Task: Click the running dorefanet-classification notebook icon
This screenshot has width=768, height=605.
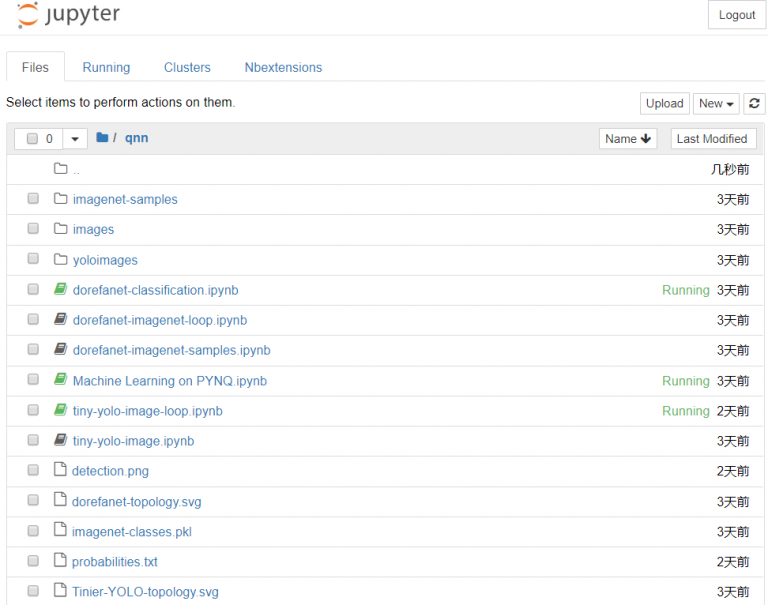Action: coord(60,290)
